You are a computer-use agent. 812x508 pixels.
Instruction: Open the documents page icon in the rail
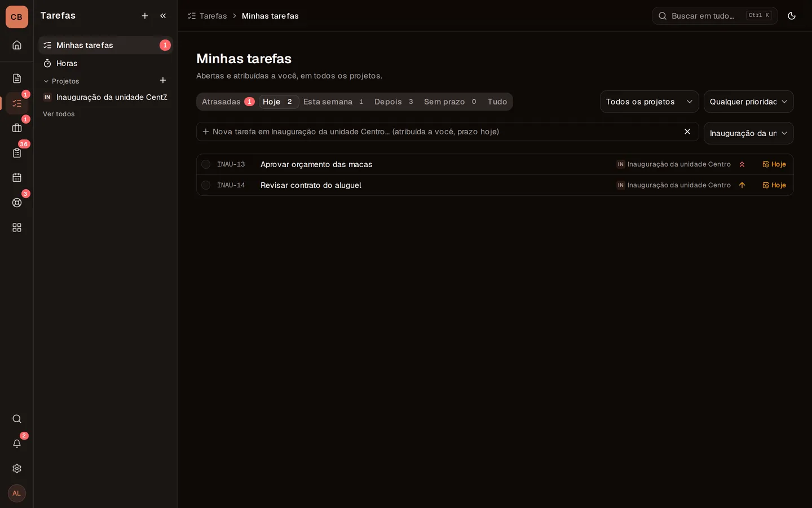click(x=17, y=78)
